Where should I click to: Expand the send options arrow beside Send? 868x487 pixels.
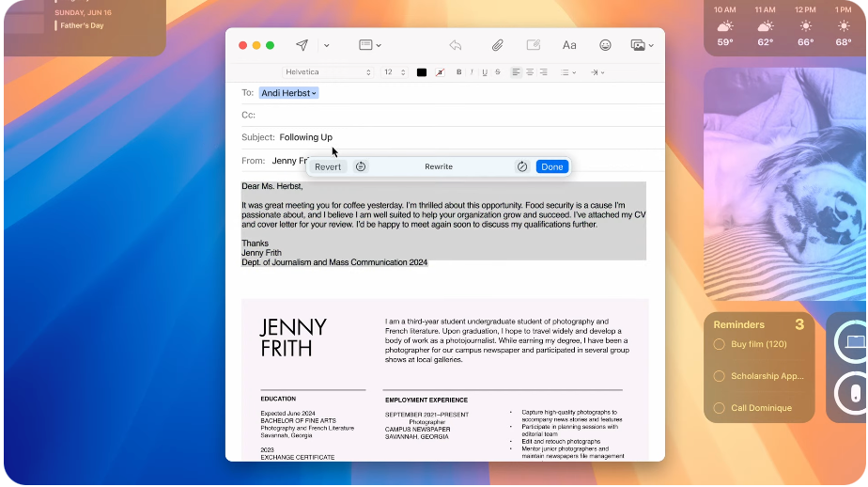click(326, 45)
